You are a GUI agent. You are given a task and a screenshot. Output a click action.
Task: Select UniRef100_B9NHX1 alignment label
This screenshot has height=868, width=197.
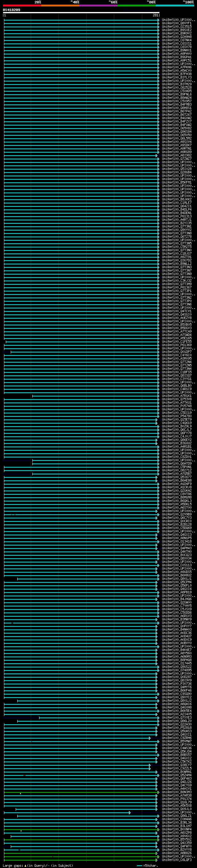(177, 50)
